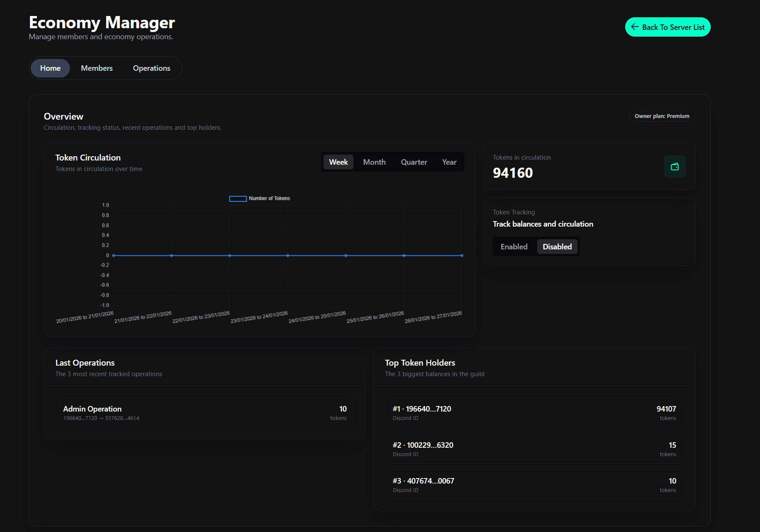760x532 pixels.
Task: Enable token tracking
Action: point(514,246)
